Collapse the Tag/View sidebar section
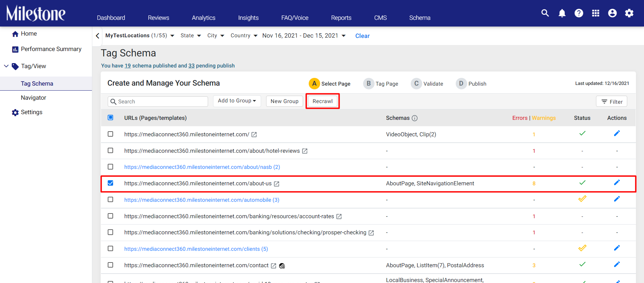This screenshot has height=283, width=644. point(6,66)
